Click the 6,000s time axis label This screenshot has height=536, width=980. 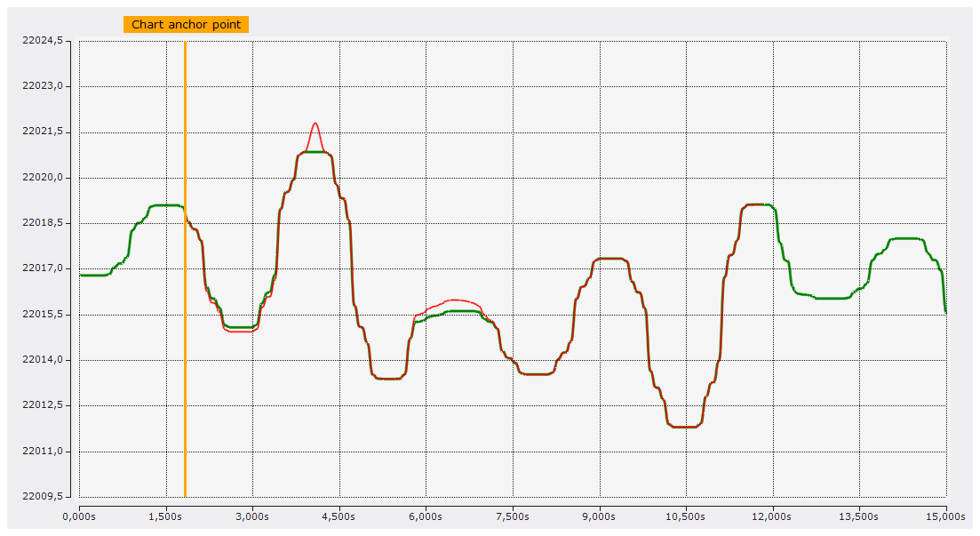[x=426, y=516]
